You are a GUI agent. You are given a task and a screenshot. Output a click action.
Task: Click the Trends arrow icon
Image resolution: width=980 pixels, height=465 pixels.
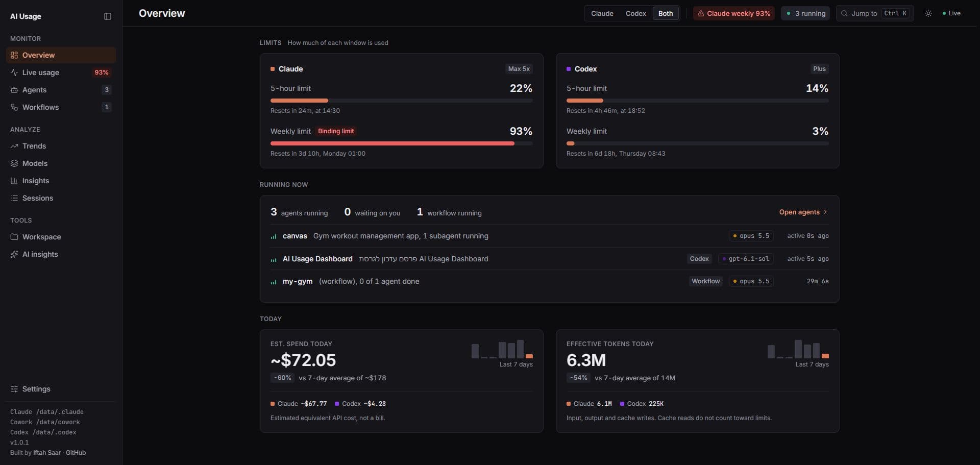[x=14, y=146]
